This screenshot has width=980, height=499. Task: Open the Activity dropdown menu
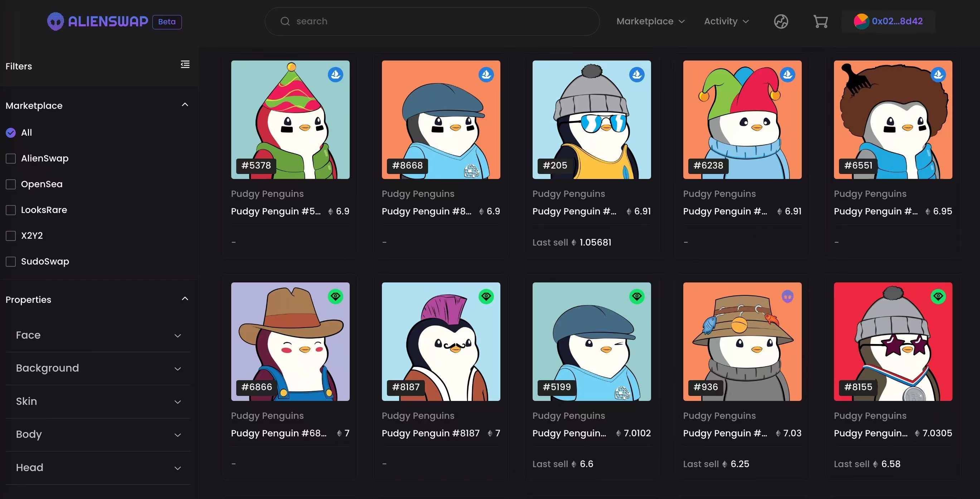726,21
